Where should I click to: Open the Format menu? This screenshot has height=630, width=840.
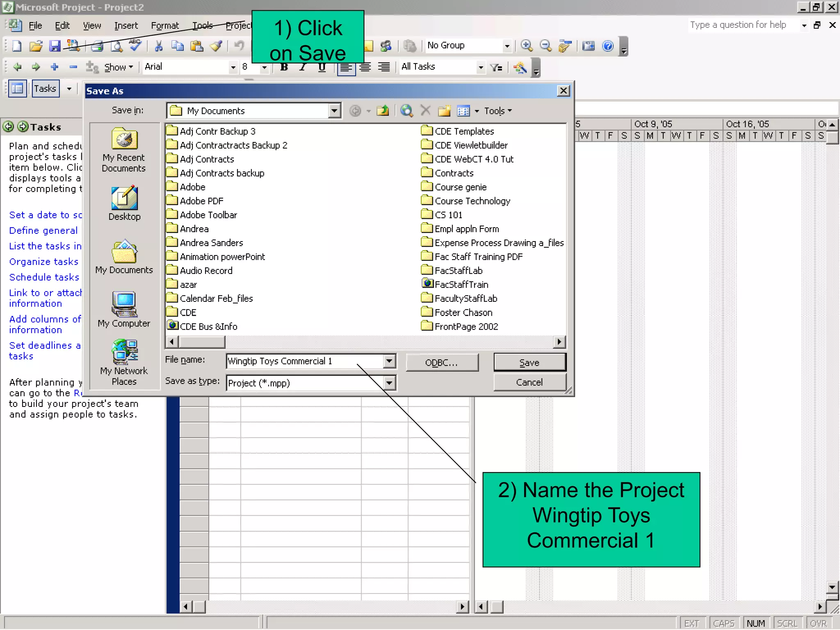tap(165, 26)
